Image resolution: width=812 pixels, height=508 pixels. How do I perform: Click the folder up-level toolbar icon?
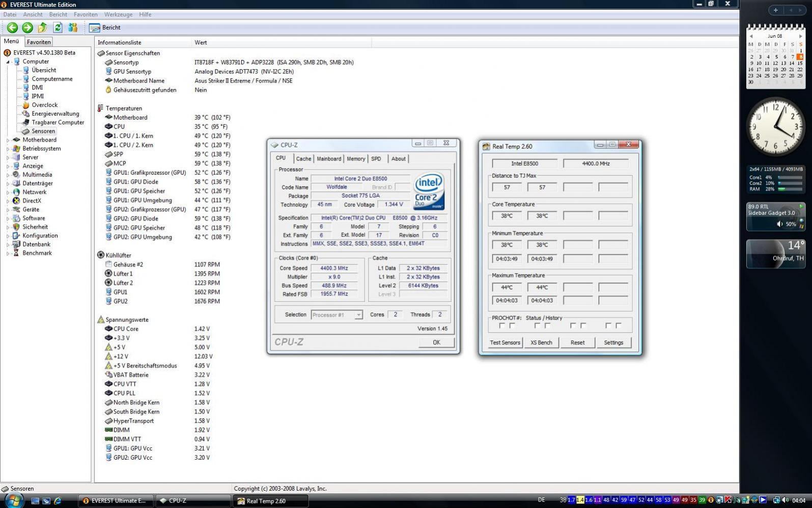43,28
